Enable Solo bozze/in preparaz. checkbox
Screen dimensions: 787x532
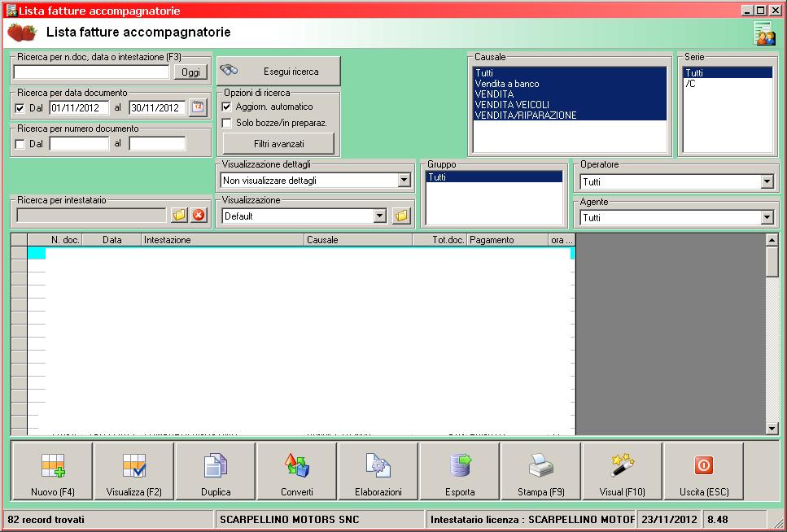(x=227, y=123)
